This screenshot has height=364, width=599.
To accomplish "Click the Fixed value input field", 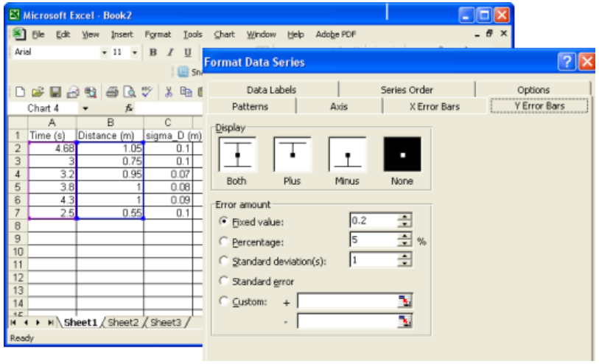I will click(374, 220).
